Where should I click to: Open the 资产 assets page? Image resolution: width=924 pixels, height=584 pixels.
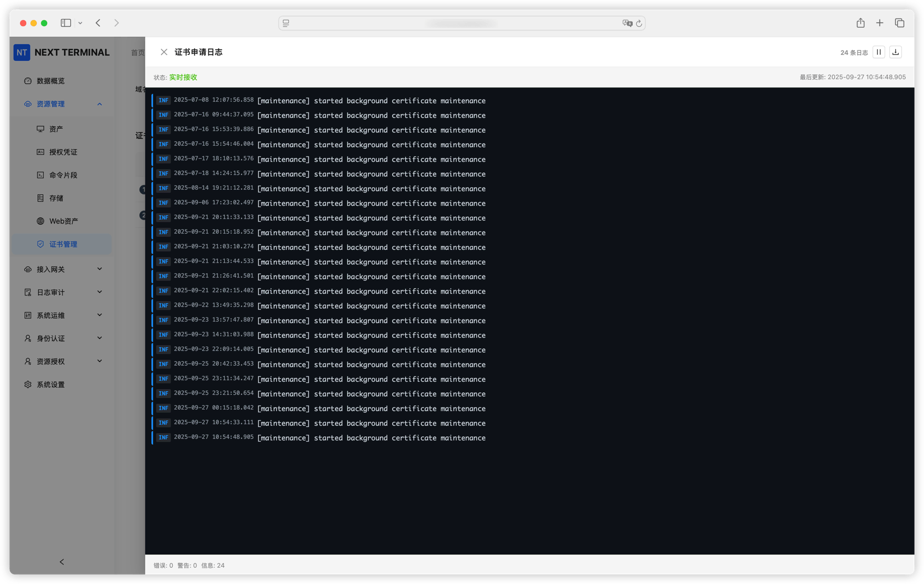click(56, 129)
